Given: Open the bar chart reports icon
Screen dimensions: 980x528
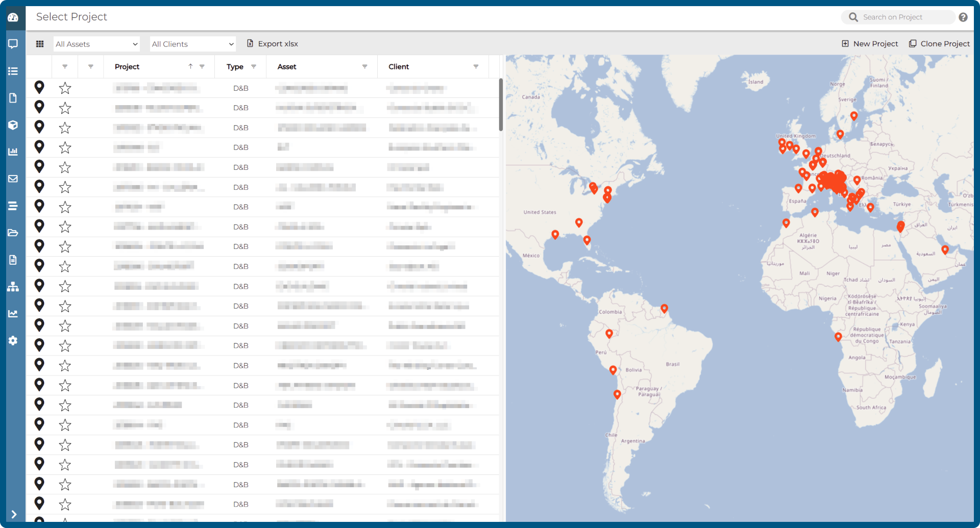Looking at the screenshot, I should tap(13, 152).
